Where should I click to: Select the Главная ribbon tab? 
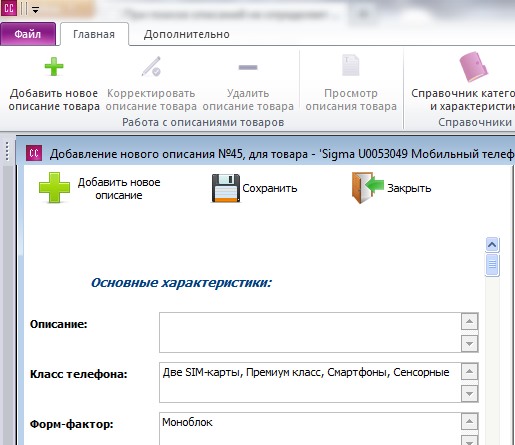point(94,34)
